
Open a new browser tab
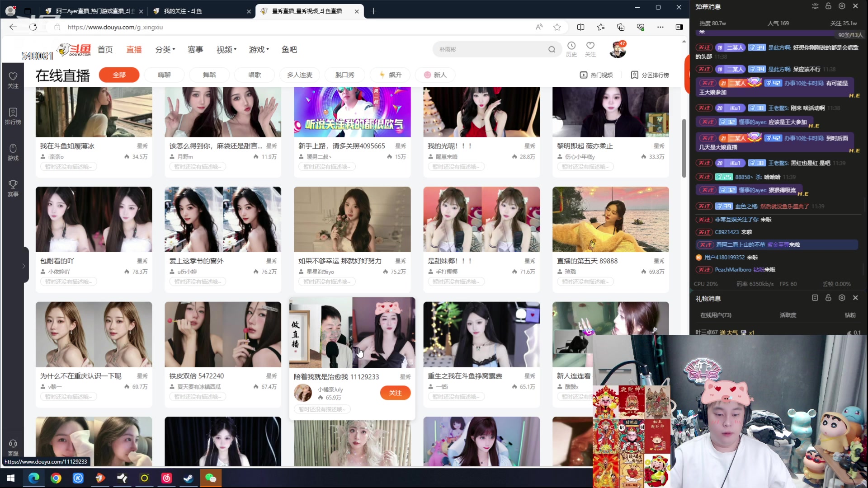[373, 11]
